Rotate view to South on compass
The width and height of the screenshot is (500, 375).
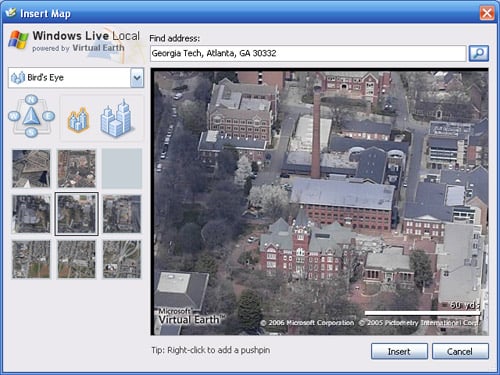click(31, 132)
